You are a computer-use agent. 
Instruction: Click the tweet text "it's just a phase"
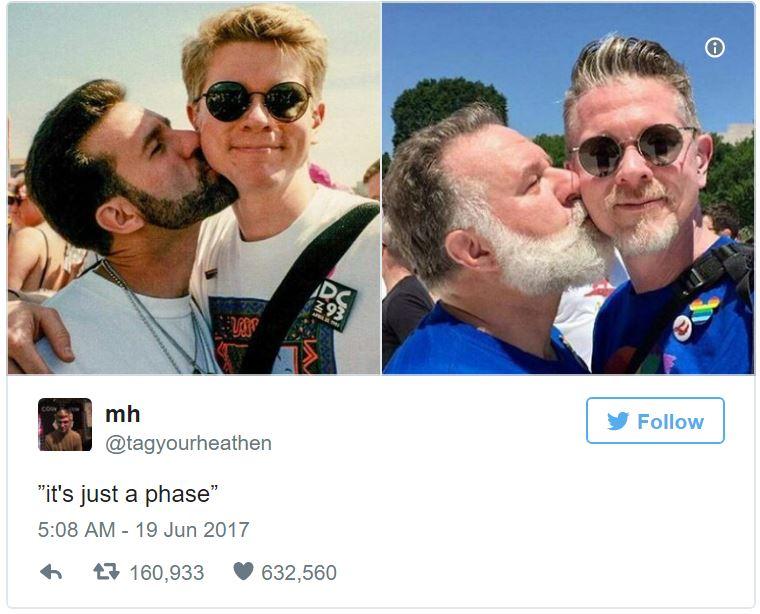point(128,494)
